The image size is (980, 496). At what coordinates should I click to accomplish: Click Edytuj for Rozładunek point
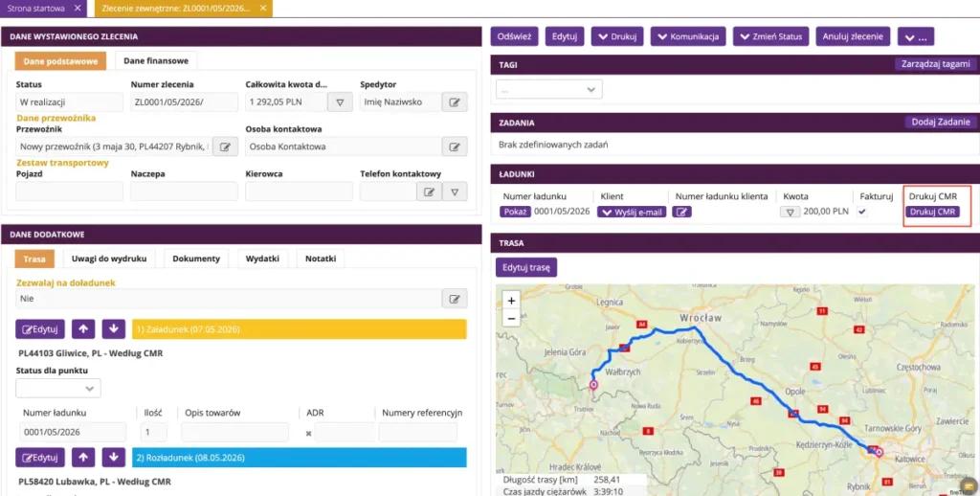(40, 458)
